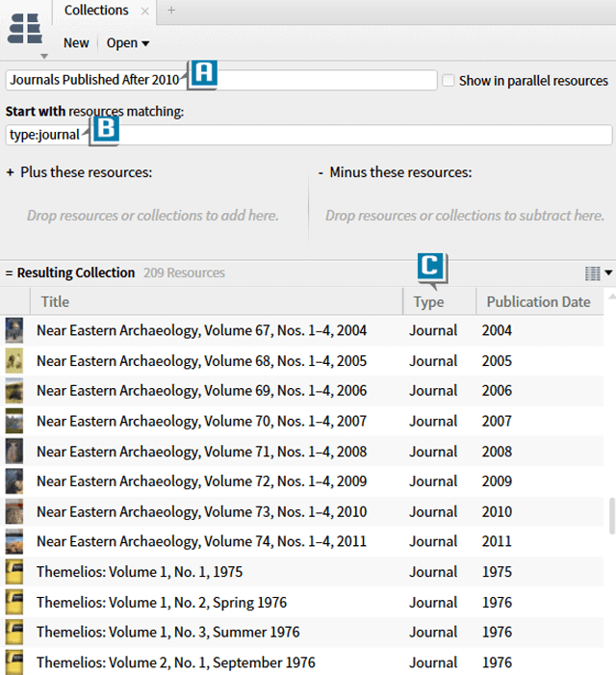Viewport: 616px width, 675px height.
Task: Click Themelios September 1976 resource icon
Action: [x=14, y=662]
